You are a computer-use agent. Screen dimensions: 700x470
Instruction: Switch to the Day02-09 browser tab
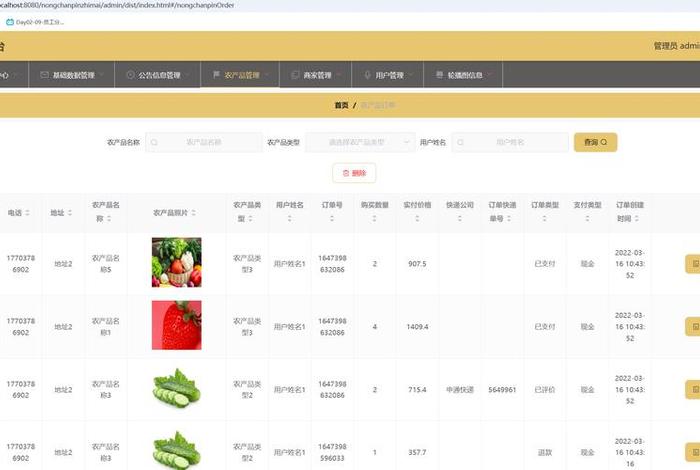tap(35, 22)
